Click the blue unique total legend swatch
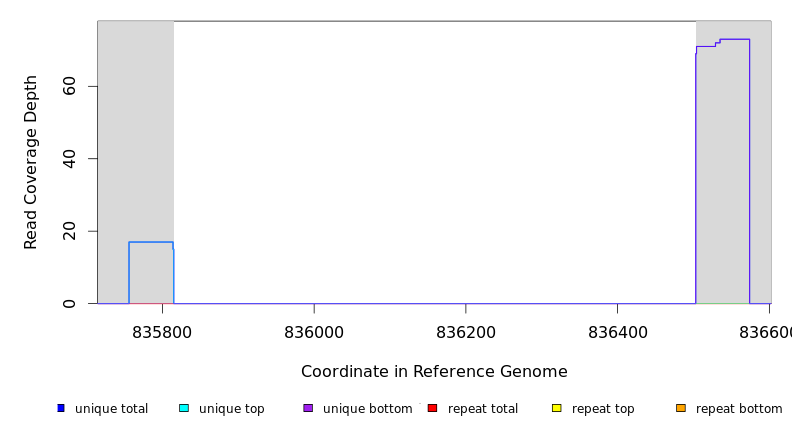The width and height of the screenshot is (792, 432). pyautogui.click(x=61, y=408)
